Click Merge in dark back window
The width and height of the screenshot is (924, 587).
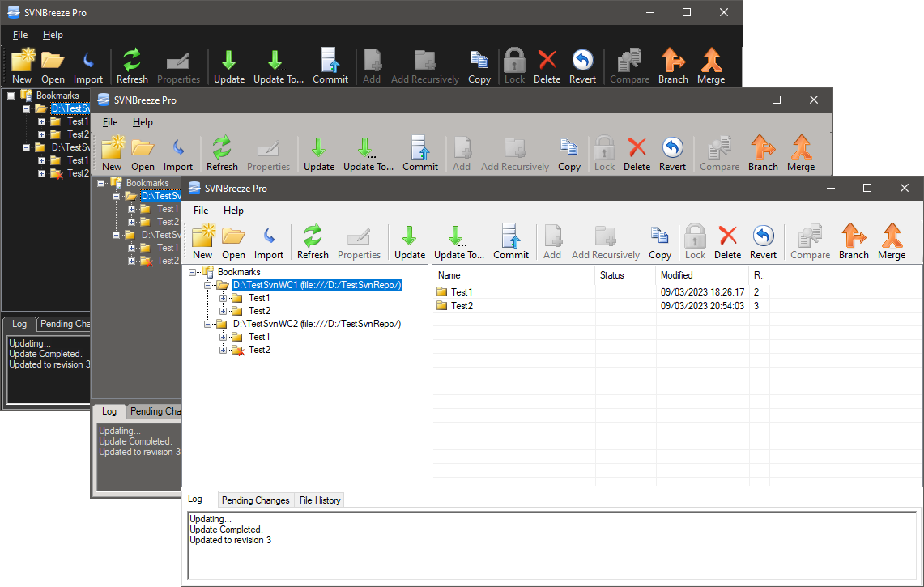pyautogui.click(x=711, y=66)
